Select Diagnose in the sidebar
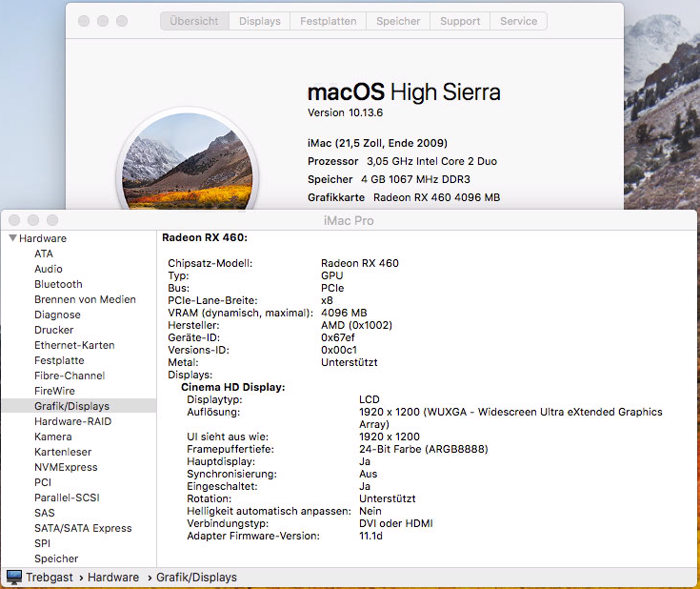700x589 pixels. (x=57, y=315)
